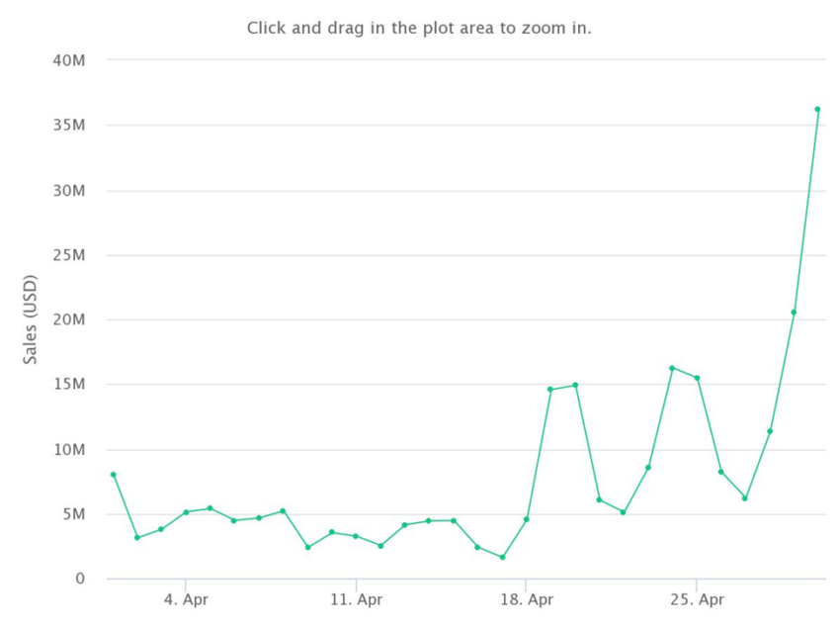
Task: Click the 25. Apr x-axis label
Action: click(697, 599)
